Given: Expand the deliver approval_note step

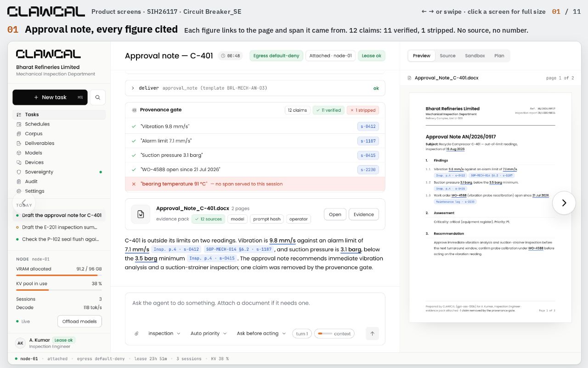Looking at the screenshot, I should click(255, 88).
